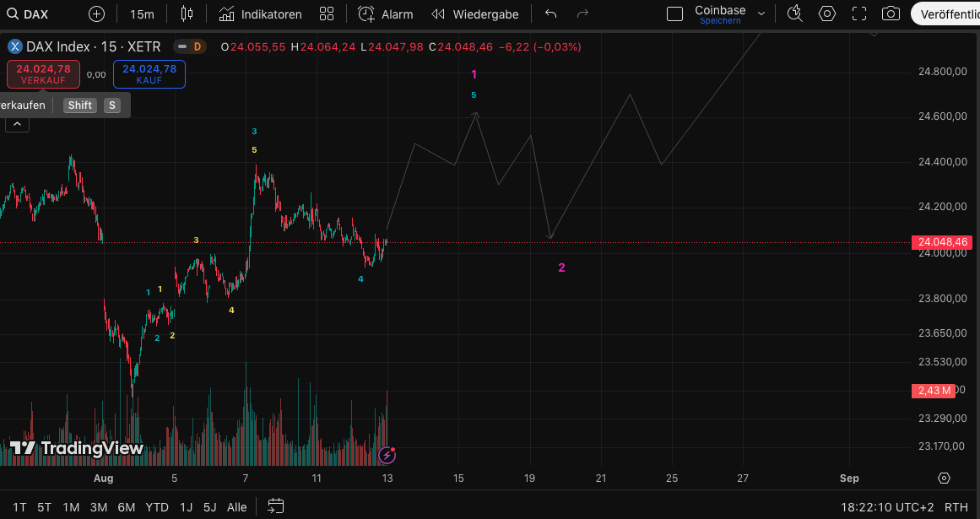Click the go-to-date calendar icon
980x519 pixels.
point(275,506)
